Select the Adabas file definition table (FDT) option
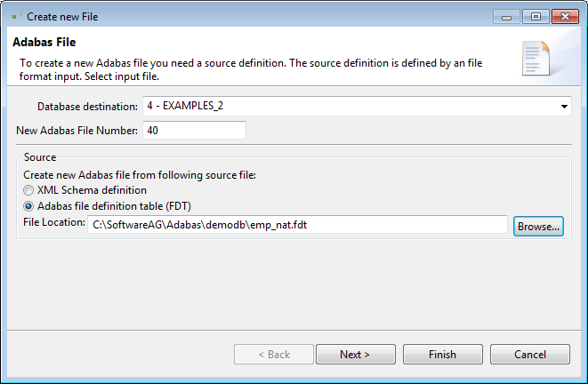This screenshot has height=384, width=588. [29, 205]
